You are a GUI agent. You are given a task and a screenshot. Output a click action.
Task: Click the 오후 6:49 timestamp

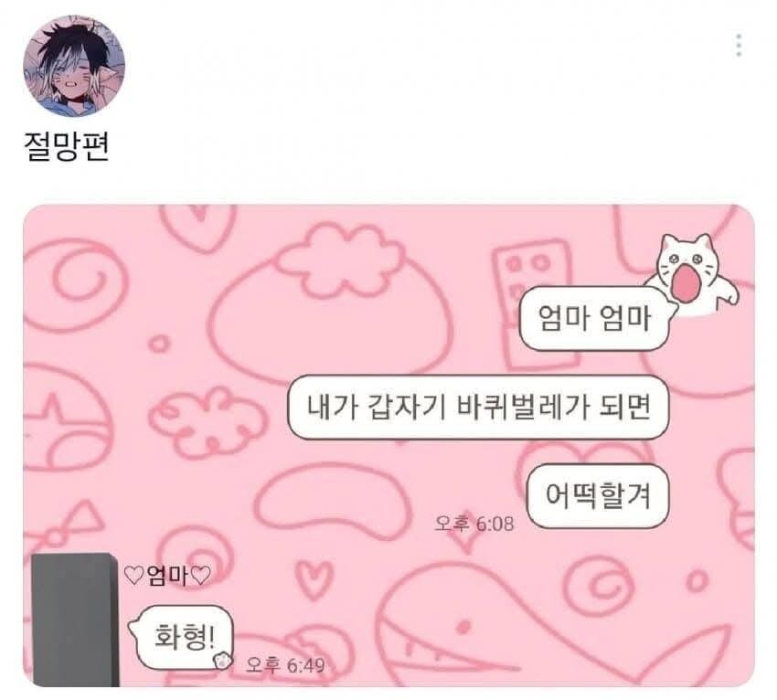pos(285,664)
